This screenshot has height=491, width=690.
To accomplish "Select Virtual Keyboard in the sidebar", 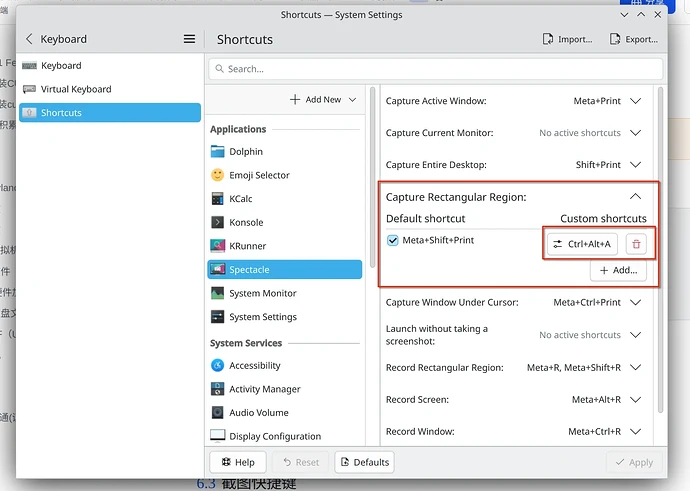I will 76,89.
